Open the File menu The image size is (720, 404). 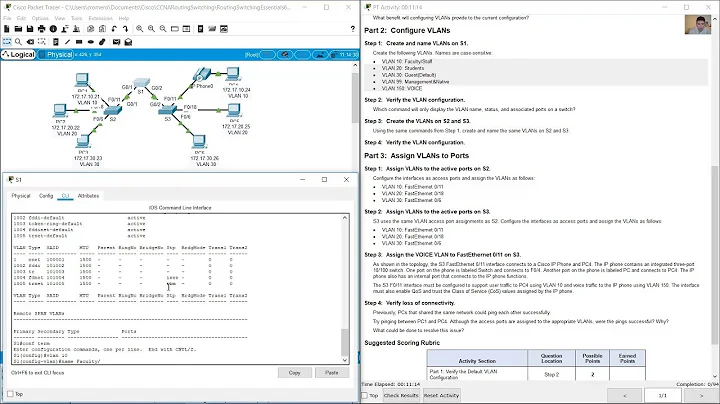pos(7,18)
